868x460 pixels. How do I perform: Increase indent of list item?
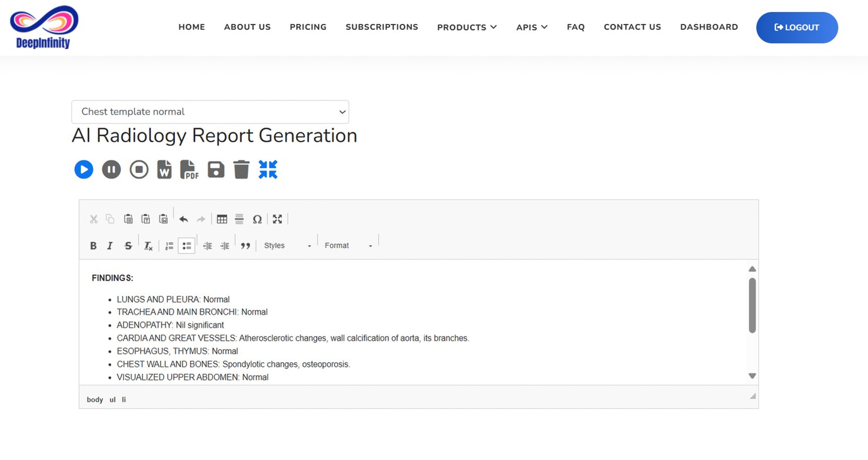pyautogui.click(x=225, y=246)
